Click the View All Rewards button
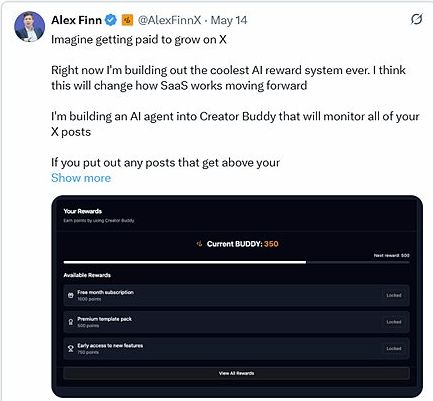 236,373
